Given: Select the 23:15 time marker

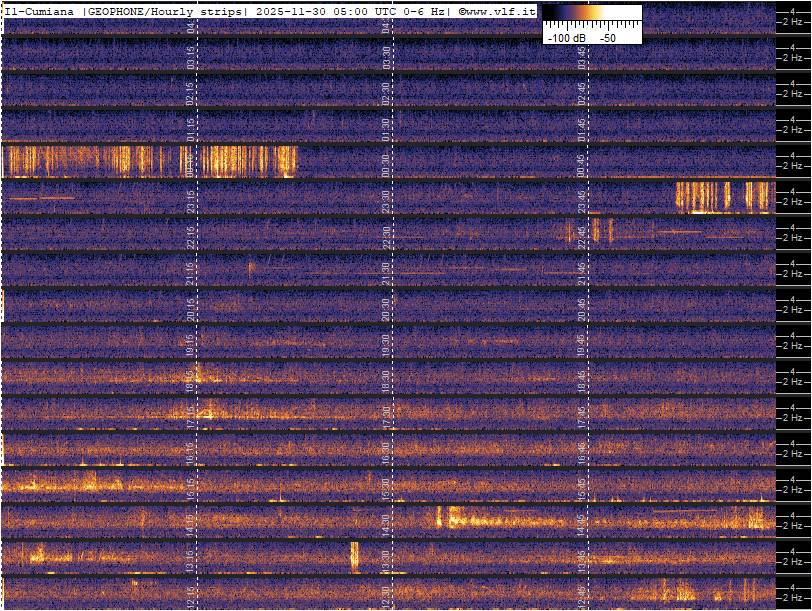Looking at the screenshot, I should click(x=191, y=200).
